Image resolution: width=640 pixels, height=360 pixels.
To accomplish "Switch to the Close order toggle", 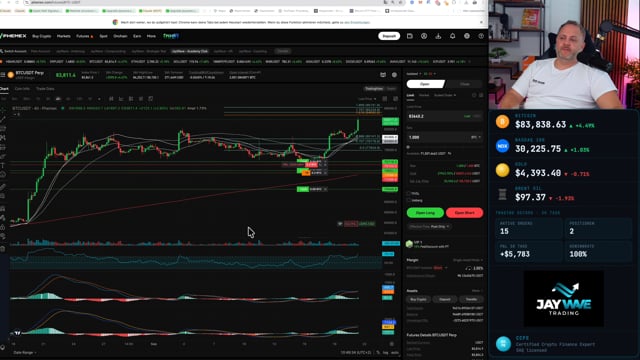I will click(464, 84).
